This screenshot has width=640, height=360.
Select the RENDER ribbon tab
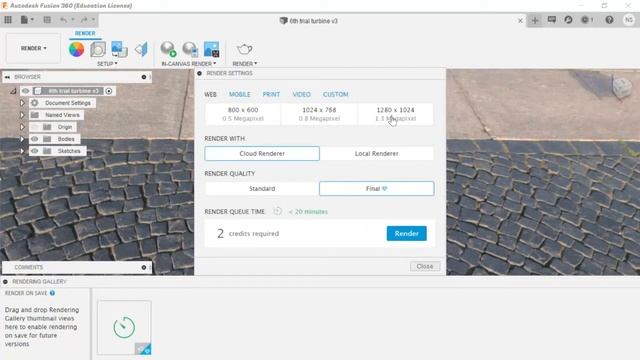click(x=85, y=33)
